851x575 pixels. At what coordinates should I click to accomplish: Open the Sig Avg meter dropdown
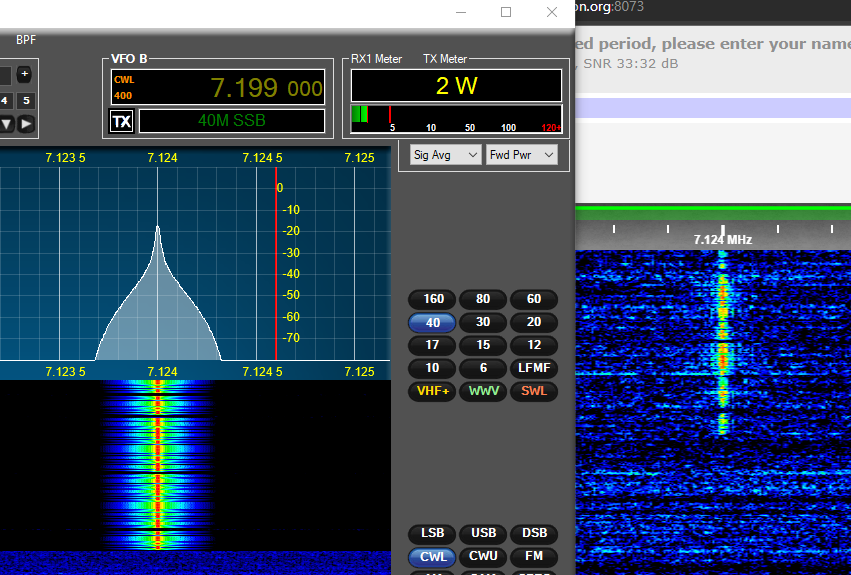446,155
